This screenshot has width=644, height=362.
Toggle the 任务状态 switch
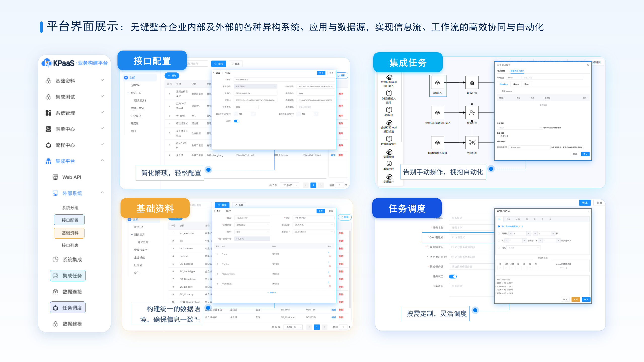(453, 277)
